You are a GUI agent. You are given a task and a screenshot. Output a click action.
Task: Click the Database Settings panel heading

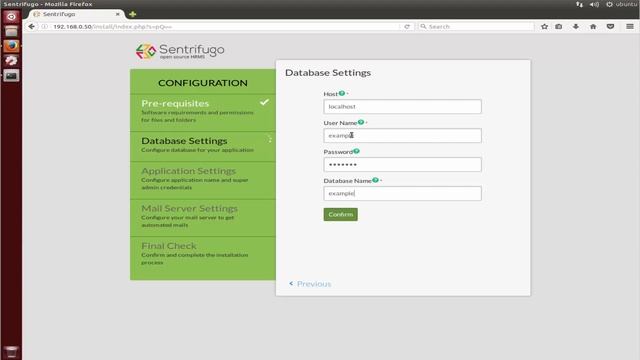(x=328, y=73)
